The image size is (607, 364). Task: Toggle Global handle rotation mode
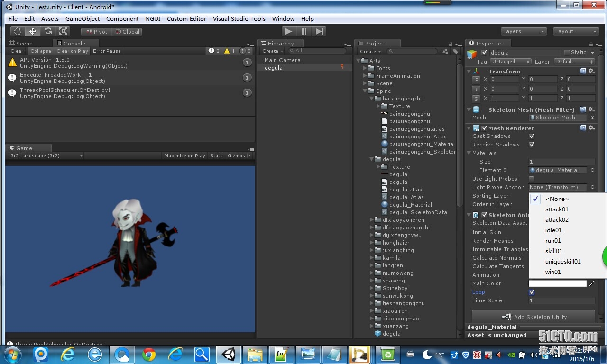[127, 32]
